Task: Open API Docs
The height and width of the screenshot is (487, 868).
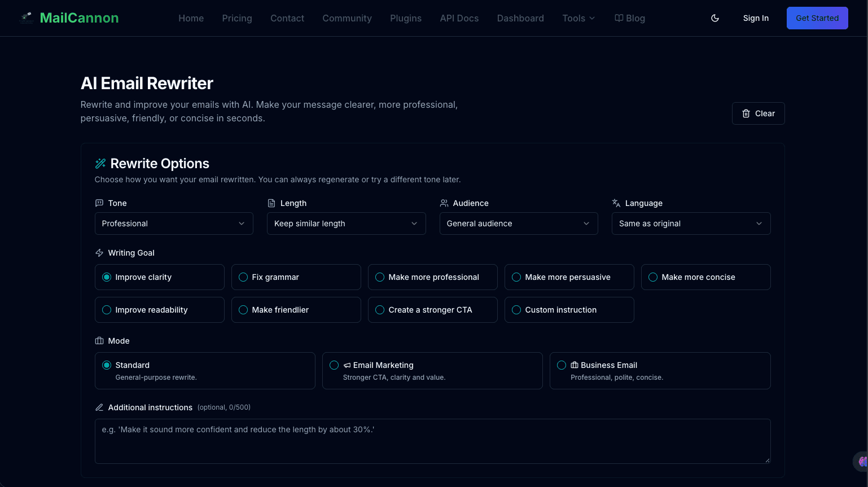Action: (459, 18)
